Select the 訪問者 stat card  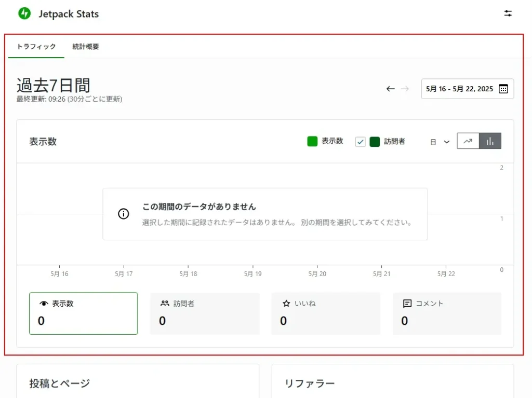[205, 313]
